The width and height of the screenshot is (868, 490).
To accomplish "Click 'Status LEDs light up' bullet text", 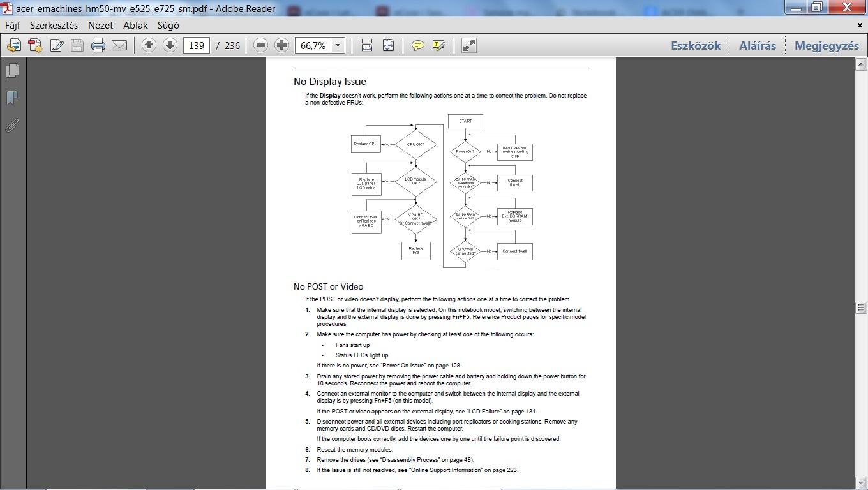I will pyautogui.click(x=362, y=355).
